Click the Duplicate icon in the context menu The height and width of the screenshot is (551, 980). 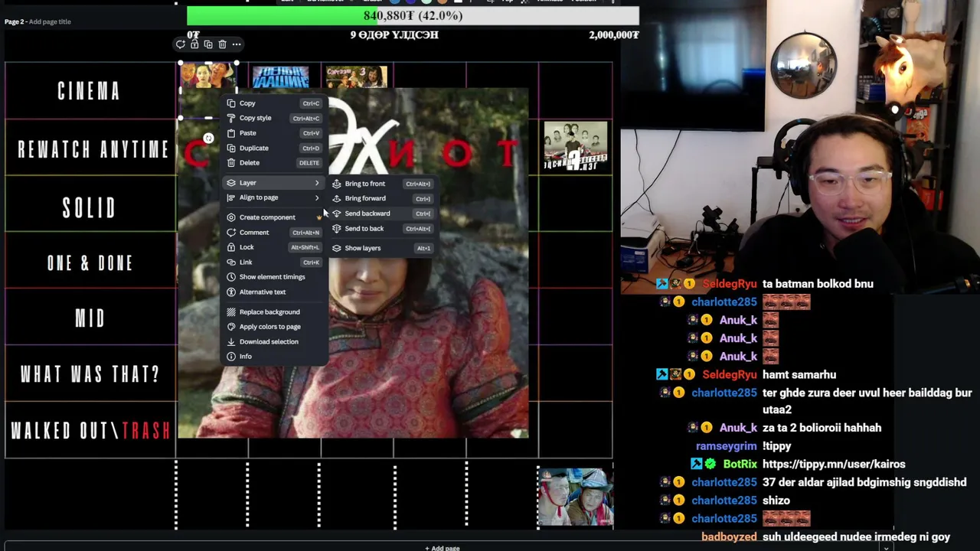click(x=231, y=148)
